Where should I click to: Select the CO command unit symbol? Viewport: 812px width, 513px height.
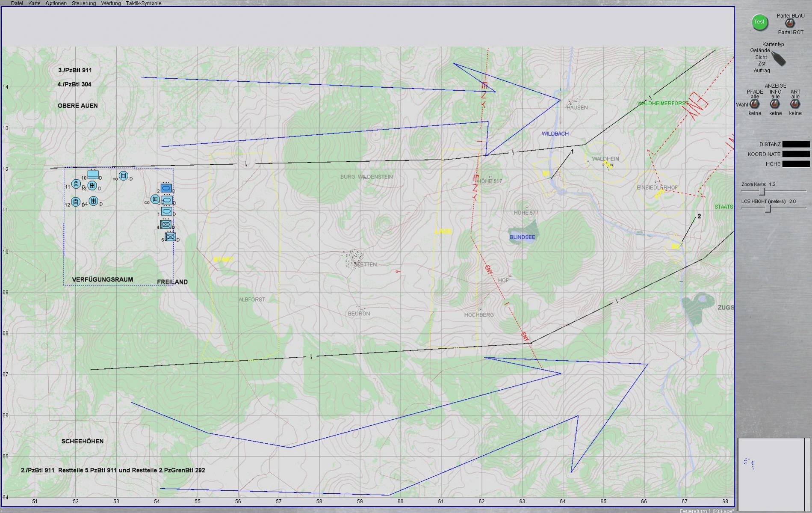click(x=155, y=199)
